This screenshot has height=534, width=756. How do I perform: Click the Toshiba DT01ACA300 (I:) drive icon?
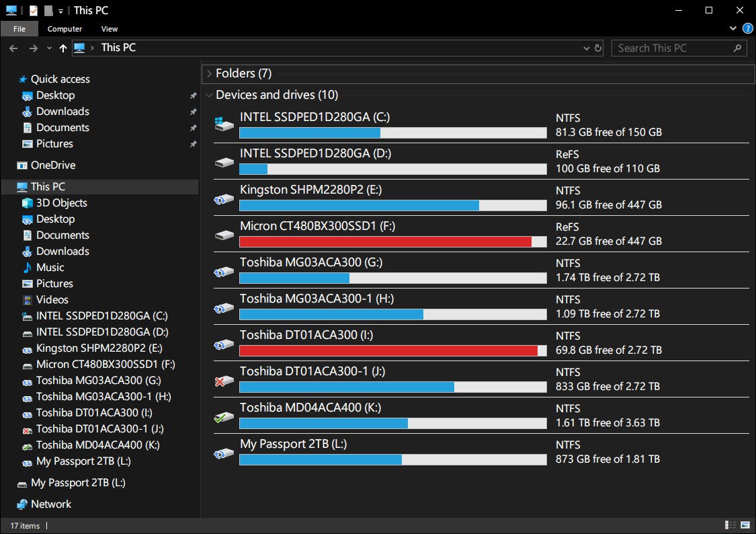(x=224, y=344)
